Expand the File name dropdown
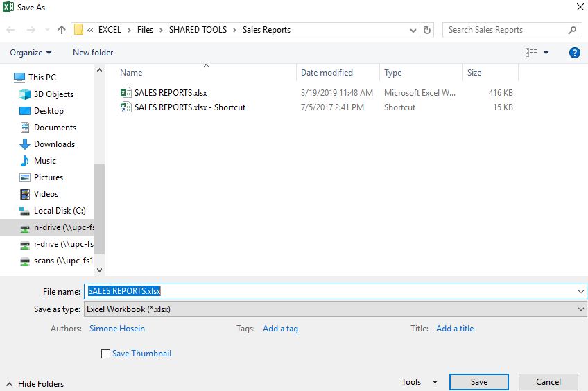Image resolution: width=588 pixels, height=391 pixels. [x=580, y=291]
